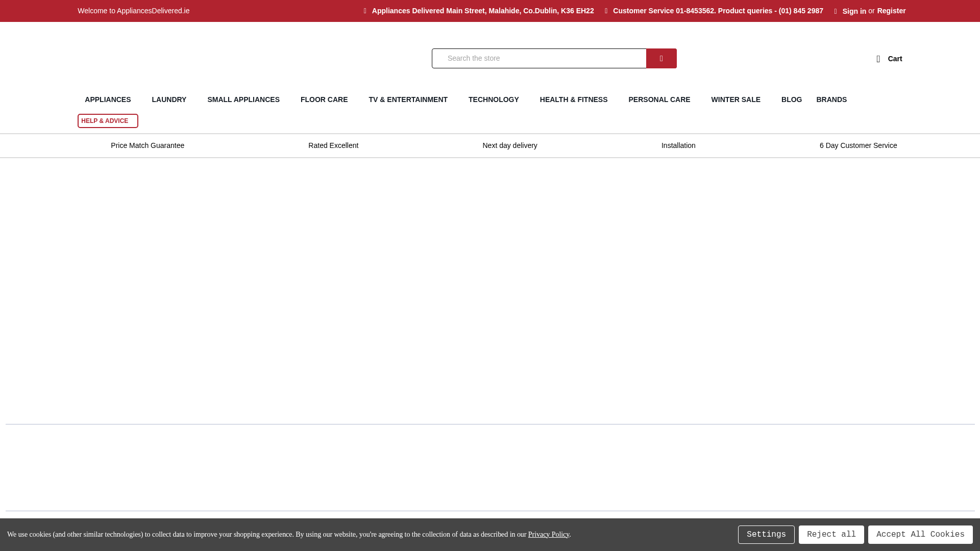
Task: Click Price Match Guarantee
Action: (x=147, y=145)
